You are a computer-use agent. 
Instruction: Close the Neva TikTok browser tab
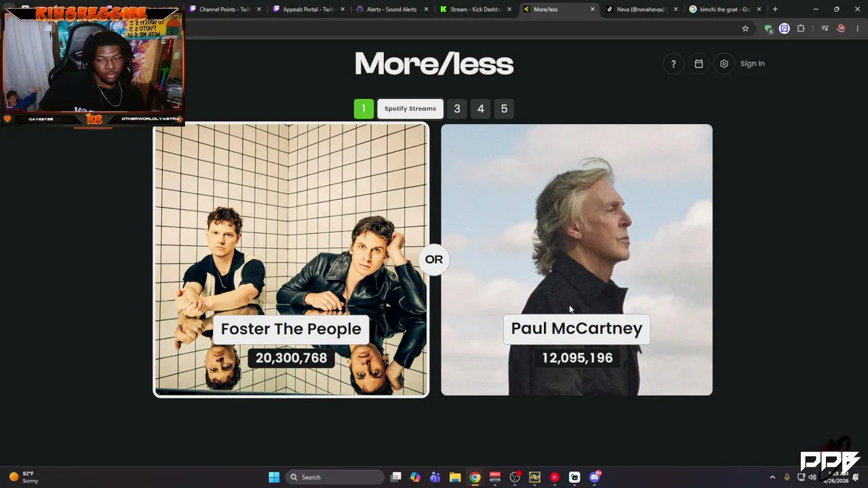[x=675, y=9]
